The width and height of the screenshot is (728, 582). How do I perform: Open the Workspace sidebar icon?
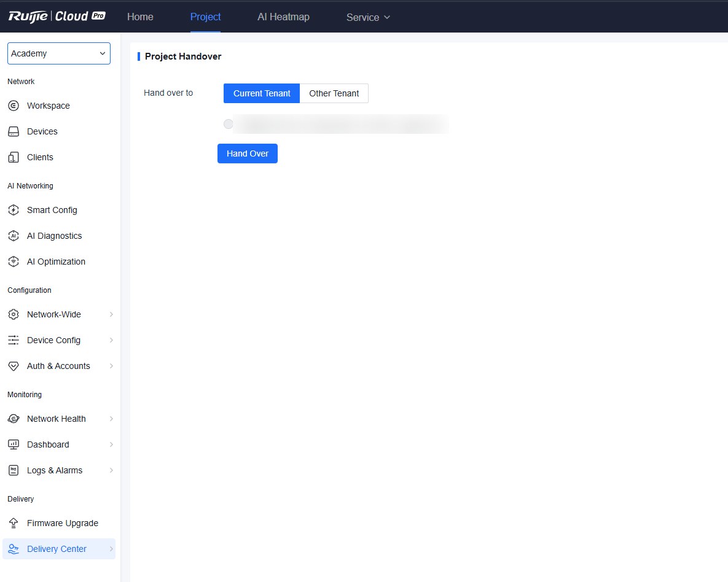(14, 106)
